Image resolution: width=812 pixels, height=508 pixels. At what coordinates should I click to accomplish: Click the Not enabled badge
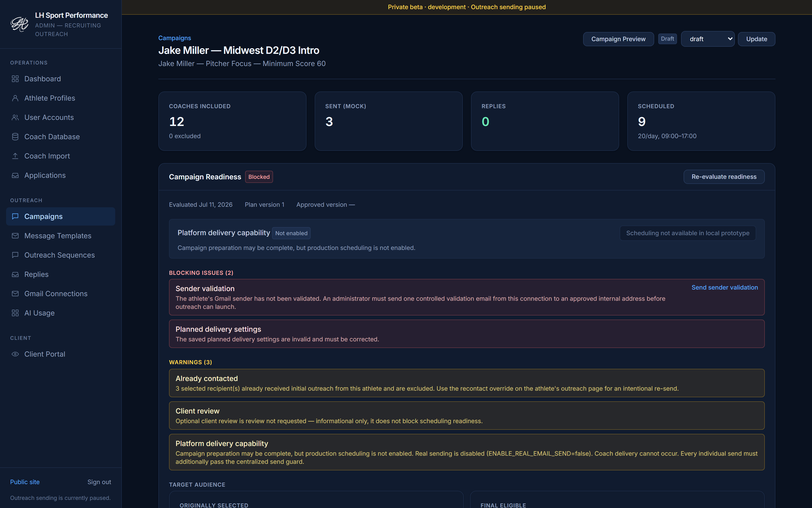(291, 233)
